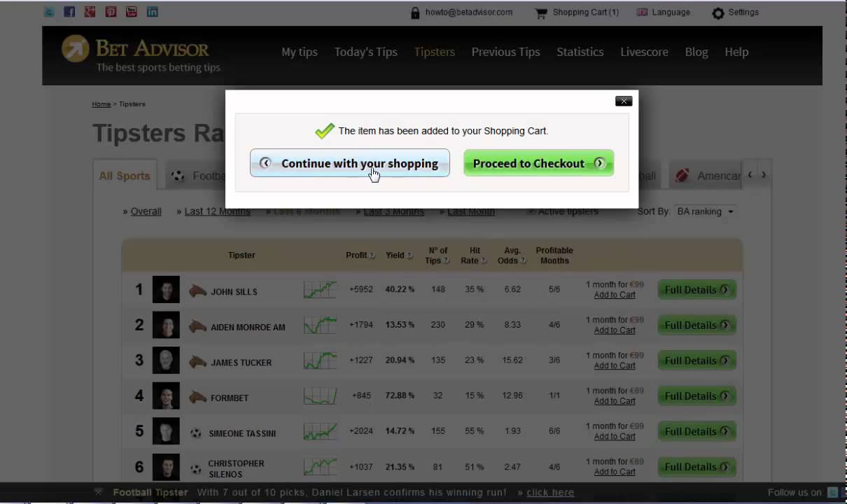
Task: Add John Sills to cart
Action: pyautogui.click(x=615, y=295)
